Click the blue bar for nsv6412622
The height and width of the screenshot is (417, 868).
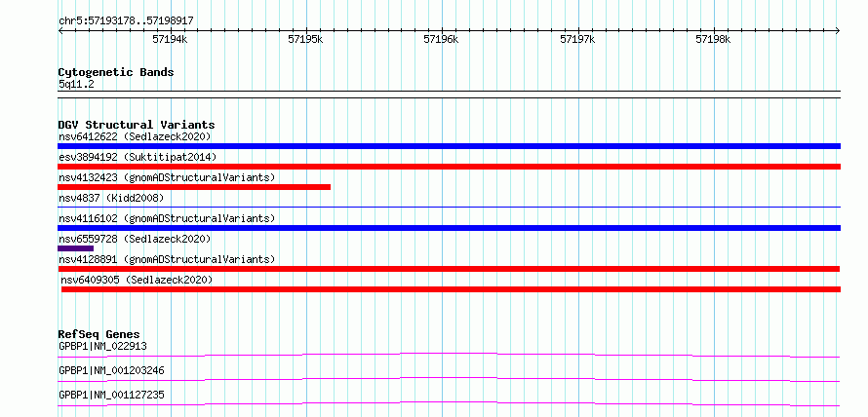click(449, 146)
